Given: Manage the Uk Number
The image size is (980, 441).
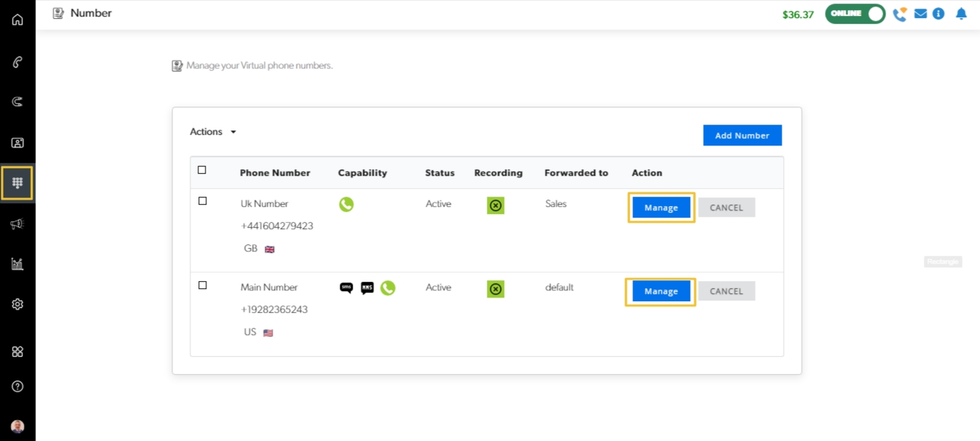Looking at the screenshot, I should coord(661,208).
